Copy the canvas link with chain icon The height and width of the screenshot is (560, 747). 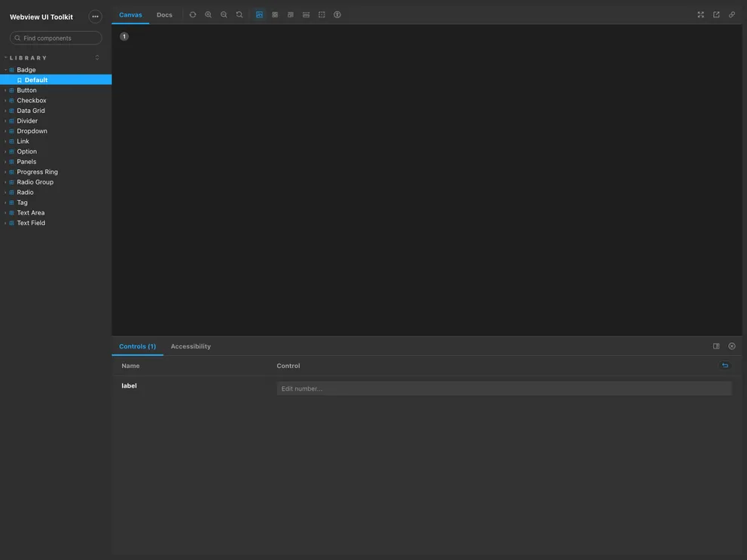click(732, 15)
